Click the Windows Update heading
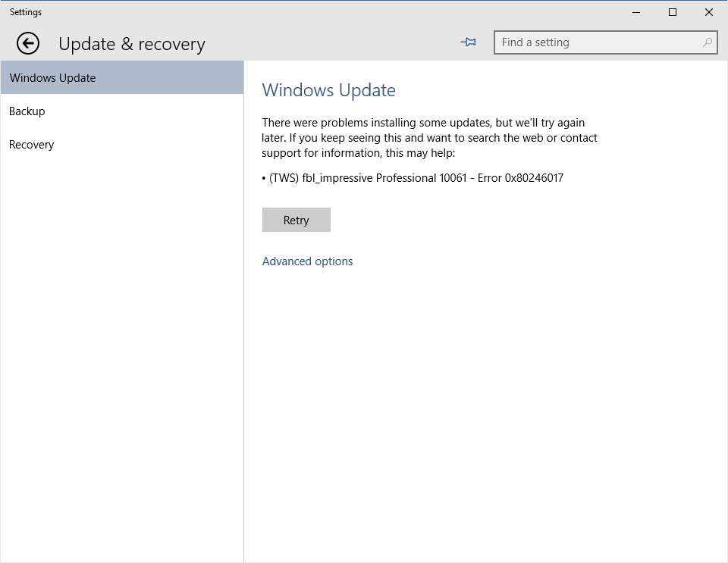 coord(328,90)
